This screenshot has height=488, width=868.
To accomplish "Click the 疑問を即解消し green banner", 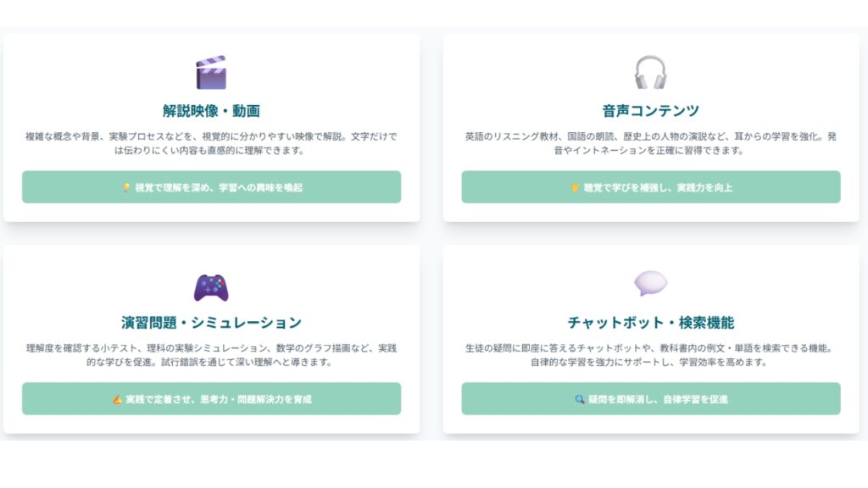I will point(651,398).
